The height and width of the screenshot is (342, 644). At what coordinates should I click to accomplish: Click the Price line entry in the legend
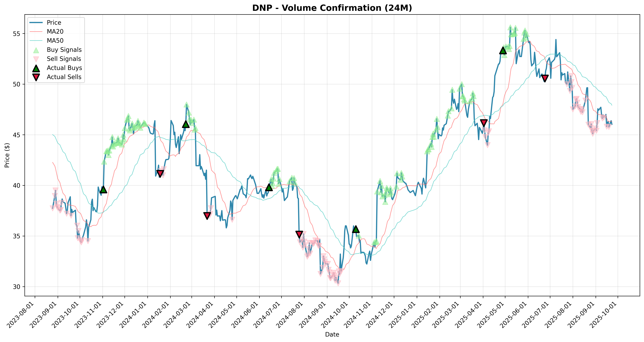click(45, 23)
